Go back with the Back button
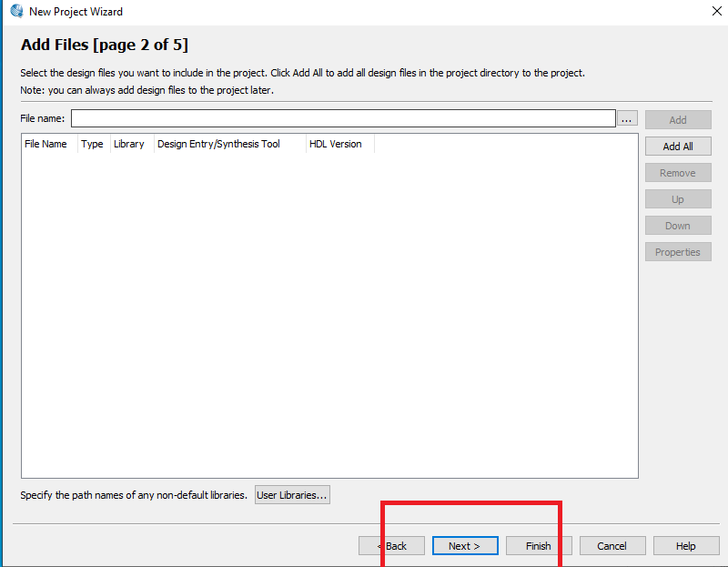This screenshot has height=567, width=728. 391,546
